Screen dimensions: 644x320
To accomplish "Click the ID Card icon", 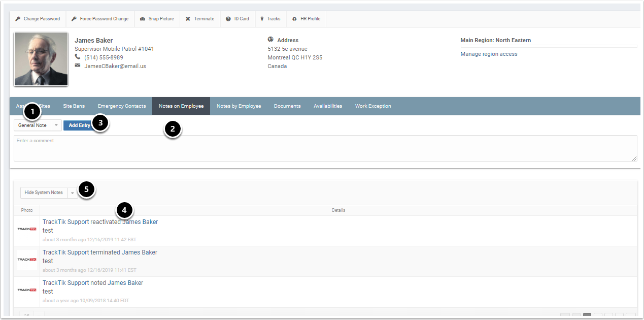I will tap(228, 19).
